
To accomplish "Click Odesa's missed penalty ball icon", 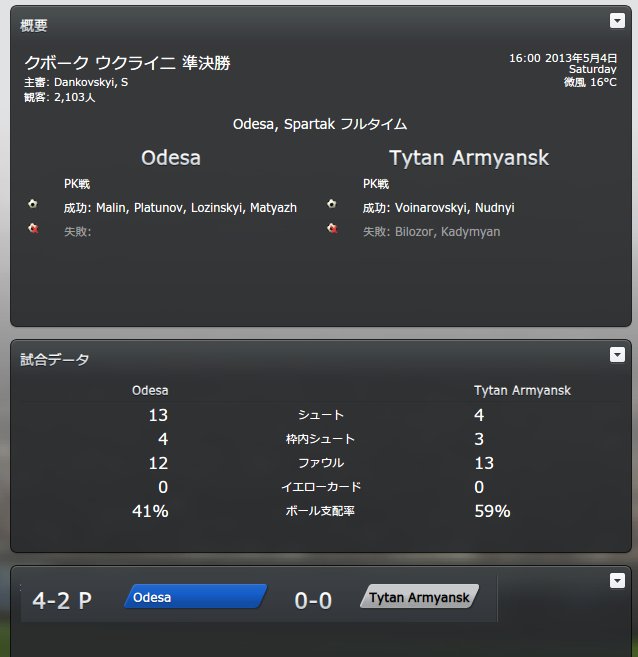I will tap(33, 228).
